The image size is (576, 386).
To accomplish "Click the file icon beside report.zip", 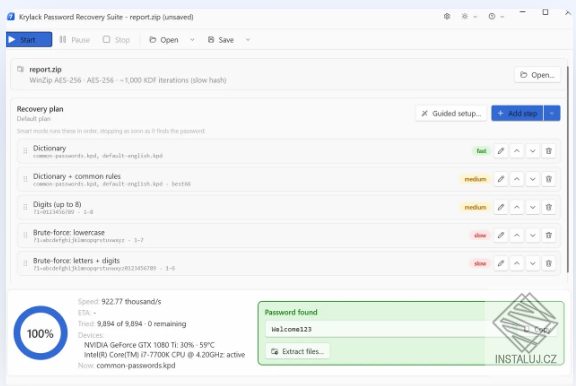I will [21, 69].
